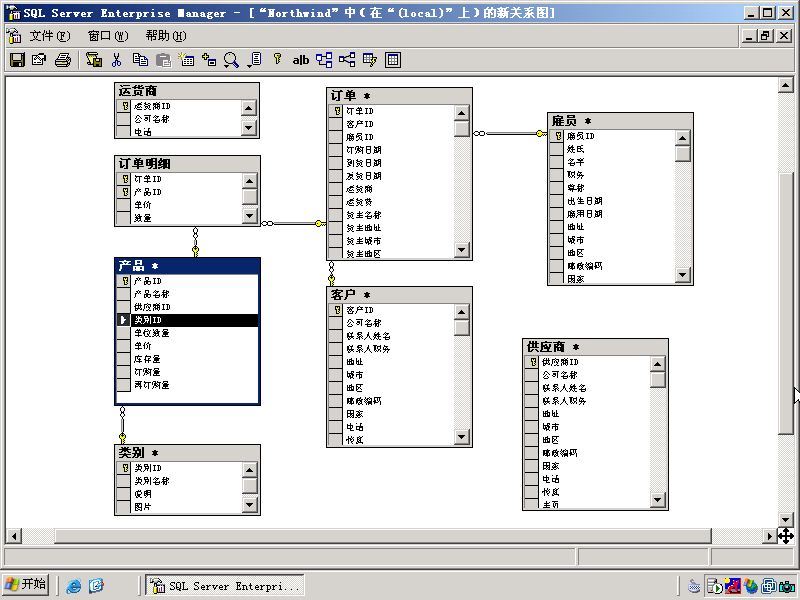The width and height of the screenshot is (800, 600).
Task: Click scroll-down arrow in 供应商 table
Action: coord(657,500)
